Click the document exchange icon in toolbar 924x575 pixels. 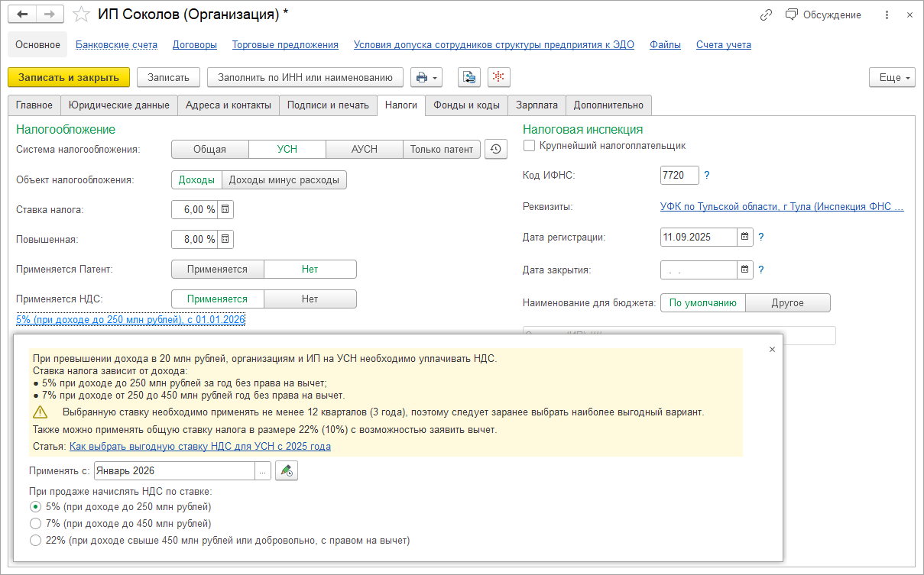coord(468,77)
